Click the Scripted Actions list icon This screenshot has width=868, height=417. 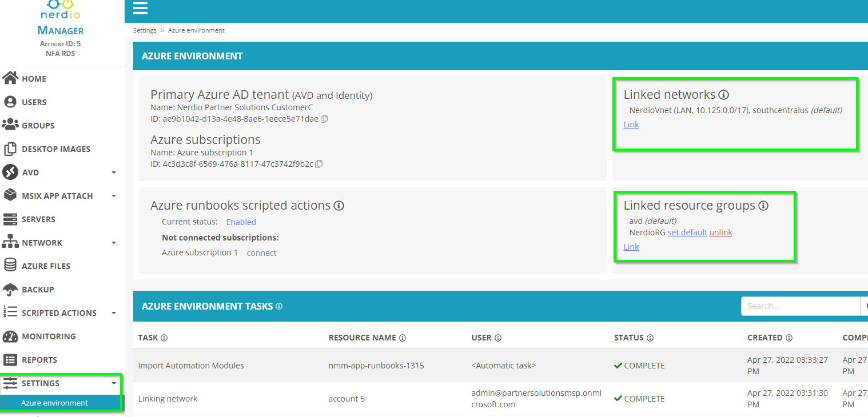click(10, 312)
